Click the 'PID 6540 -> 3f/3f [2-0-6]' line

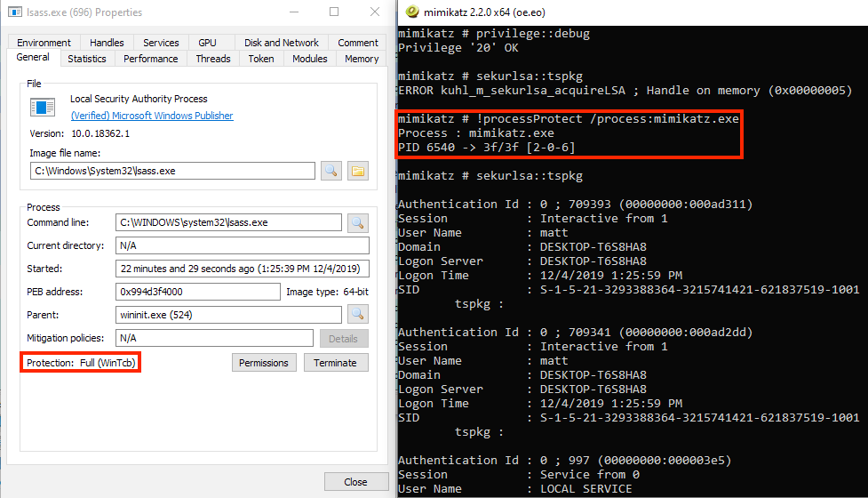coord(487,148)
